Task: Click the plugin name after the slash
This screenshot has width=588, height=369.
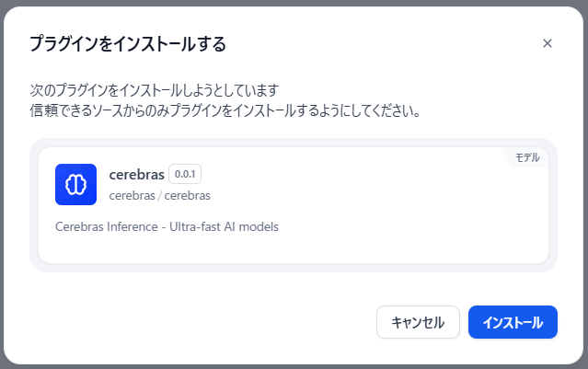Action: [x=189, y=195]
